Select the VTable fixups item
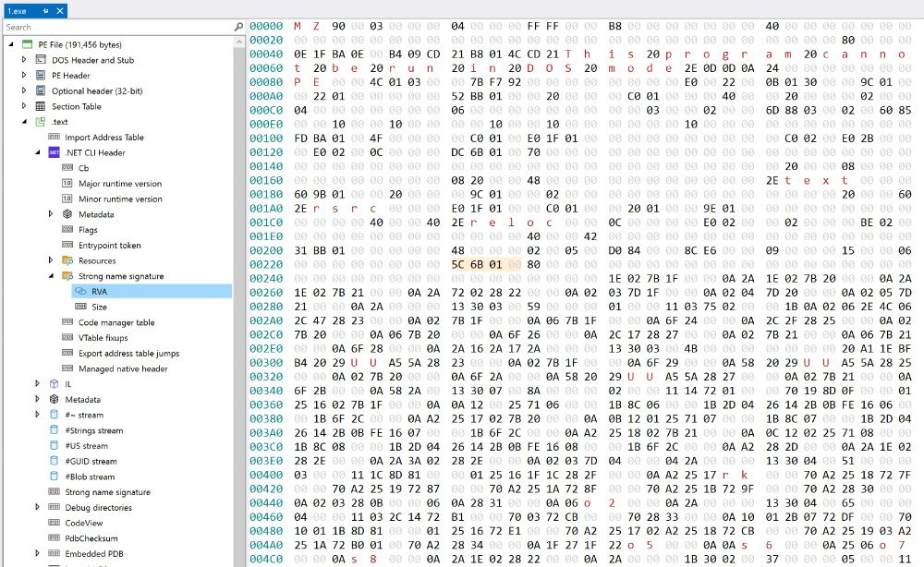The height and width of the screenshot is (567, 924). pos(103,337)
